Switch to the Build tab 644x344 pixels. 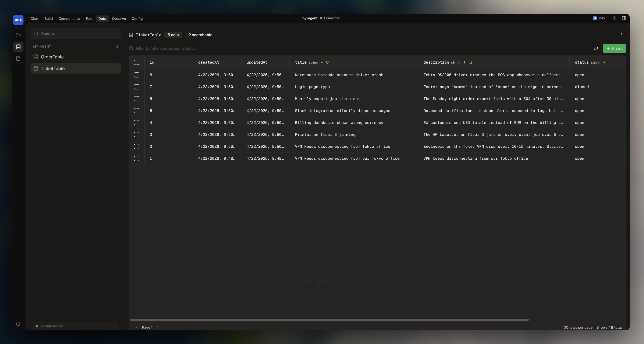(49, 19)
